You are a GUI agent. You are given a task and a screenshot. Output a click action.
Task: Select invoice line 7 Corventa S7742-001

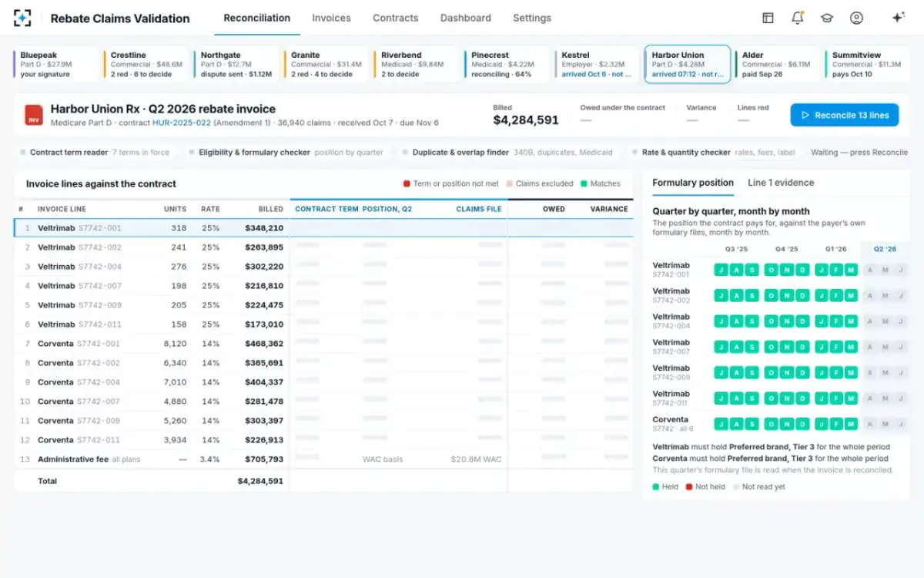(x=323, y=344)
